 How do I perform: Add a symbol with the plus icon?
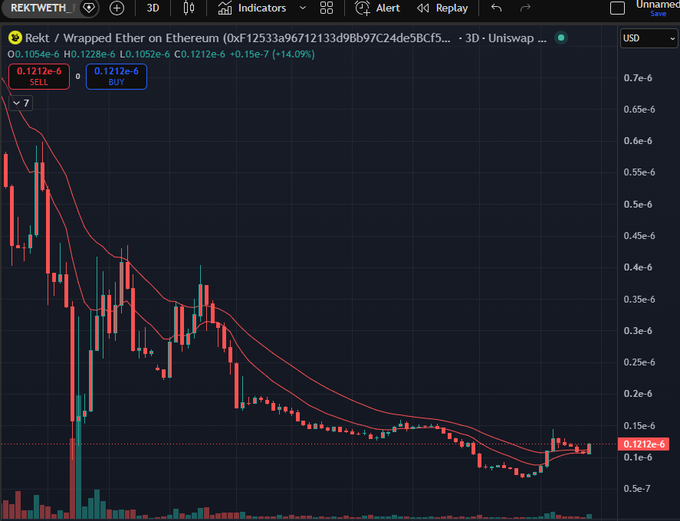[x=117, y=8]
